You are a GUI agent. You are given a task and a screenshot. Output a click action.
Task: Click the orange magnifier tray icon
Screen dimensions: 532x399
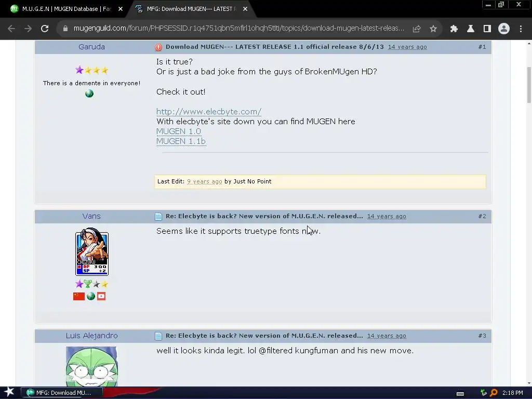494,393
